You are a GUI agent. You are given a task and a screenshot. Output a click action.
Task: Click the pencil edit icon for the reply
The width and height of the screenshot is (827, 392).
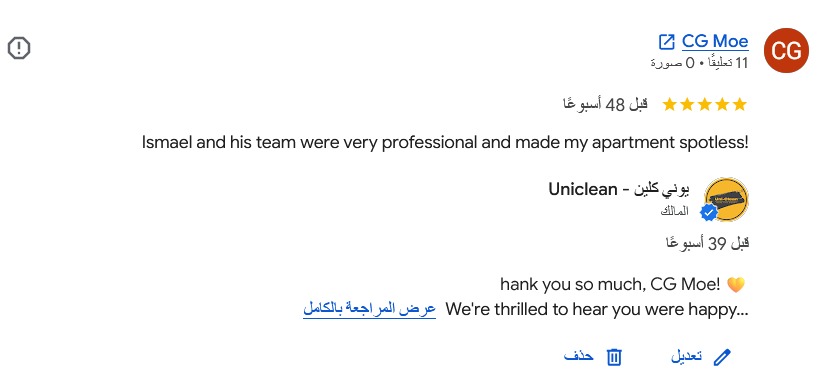pos(722,357)
